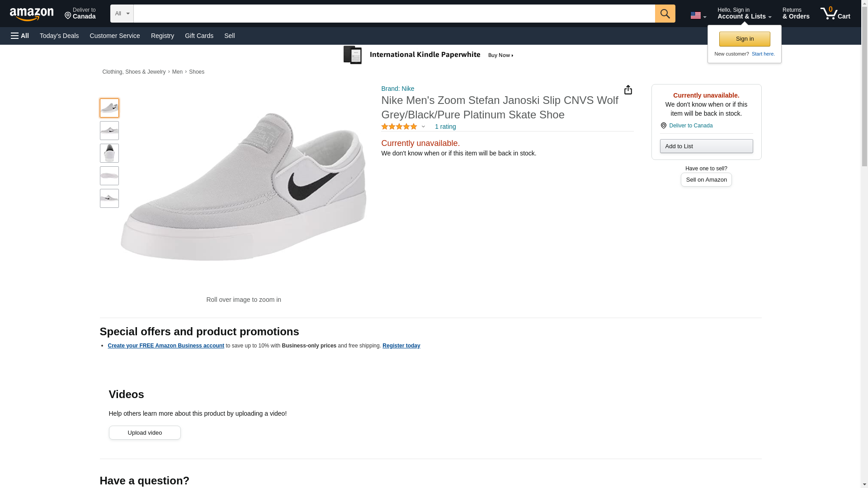Open the shopping cart

pos(835,14)
